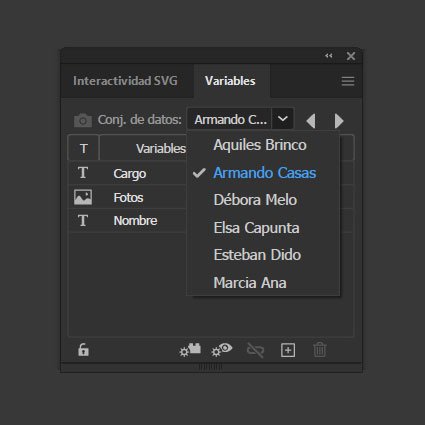Select the Fotos image variable row
The height and width of the screenshot is (425, 425).
pos(127,197)
